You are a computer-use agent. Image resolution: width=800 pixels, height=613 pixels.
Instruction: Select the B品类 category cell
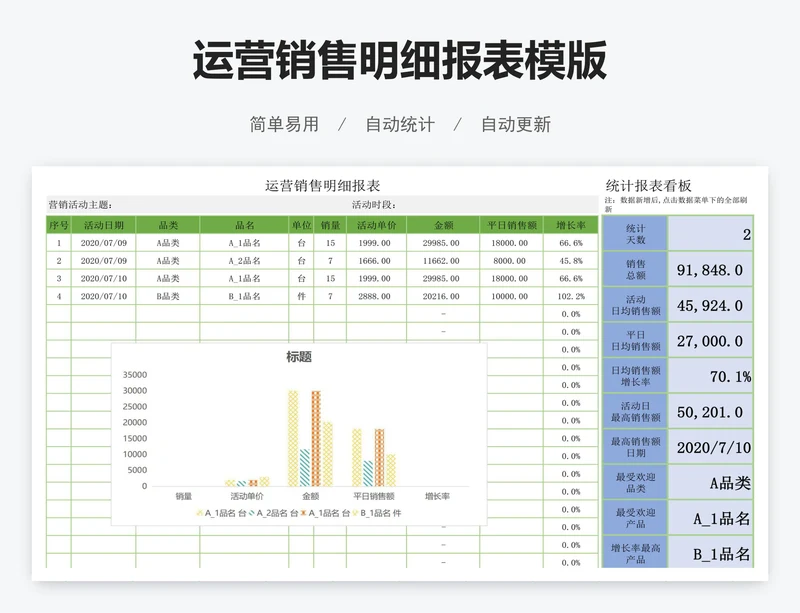168,296
